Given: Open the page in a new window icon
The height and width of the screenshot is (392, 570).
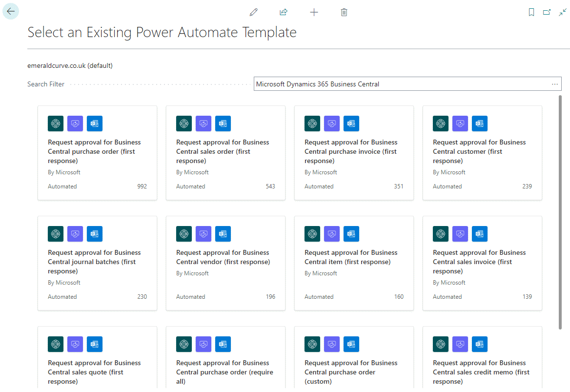Looking at the screenshot, I should (x=547, y=12).
